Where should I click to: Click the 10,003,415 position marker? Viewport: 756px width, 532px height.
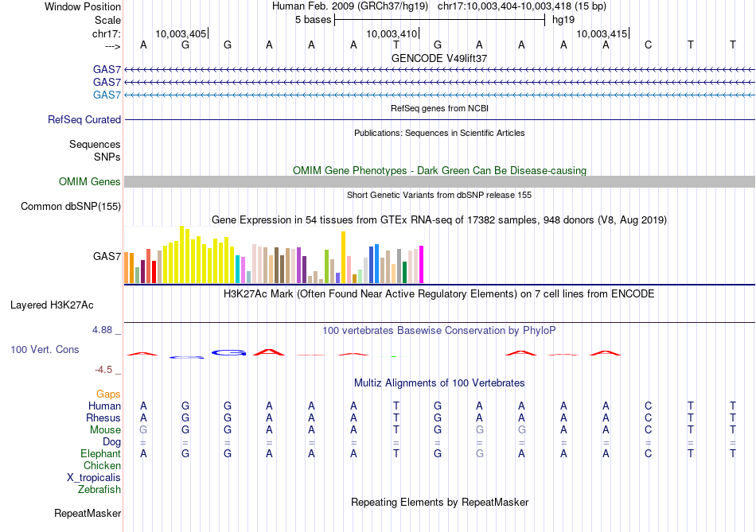coord(602,33)
